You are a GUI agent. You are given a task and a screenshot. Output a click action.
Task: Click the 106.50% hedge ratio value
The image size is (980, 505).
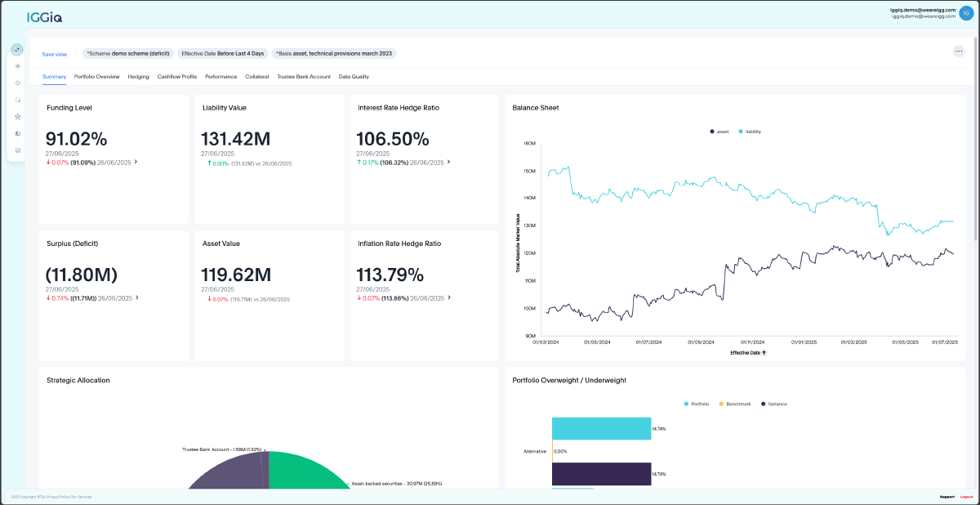pyautogui.click(x=393, y=139)
